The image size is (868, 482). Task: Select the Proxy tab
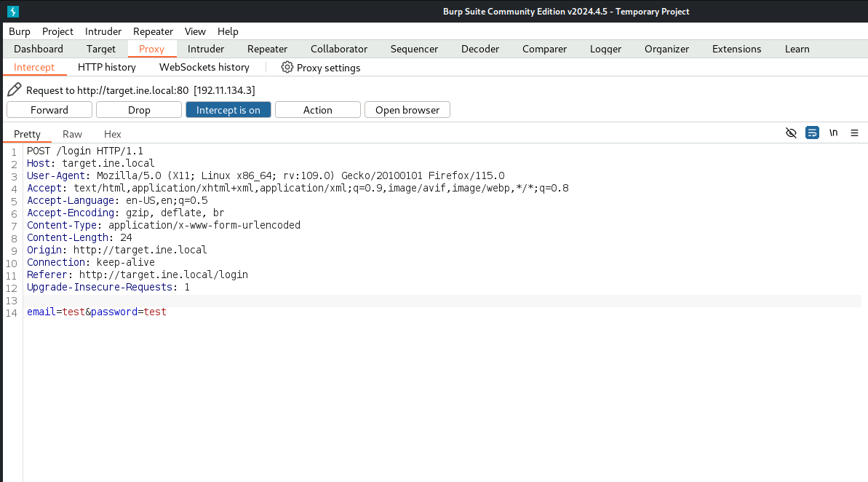pos(151,49)
